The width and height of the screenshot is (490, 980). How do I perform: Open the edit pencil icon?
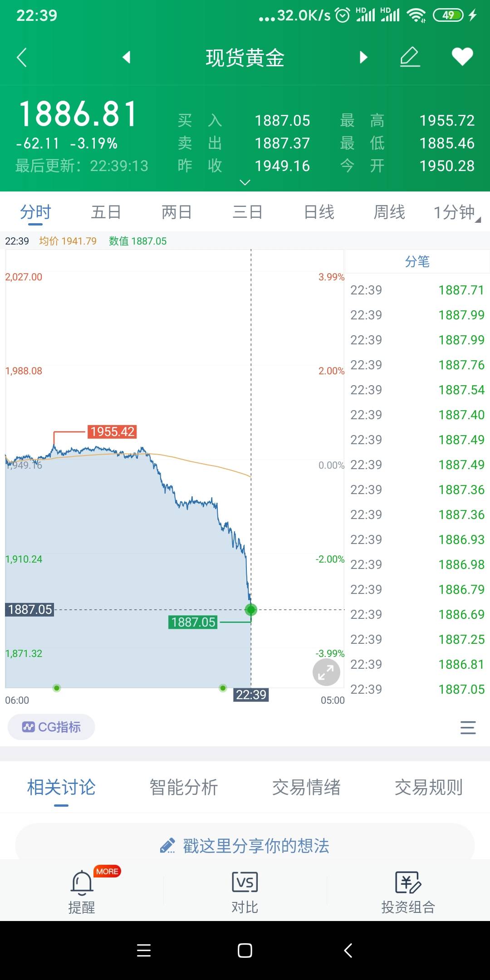(410, 57)
